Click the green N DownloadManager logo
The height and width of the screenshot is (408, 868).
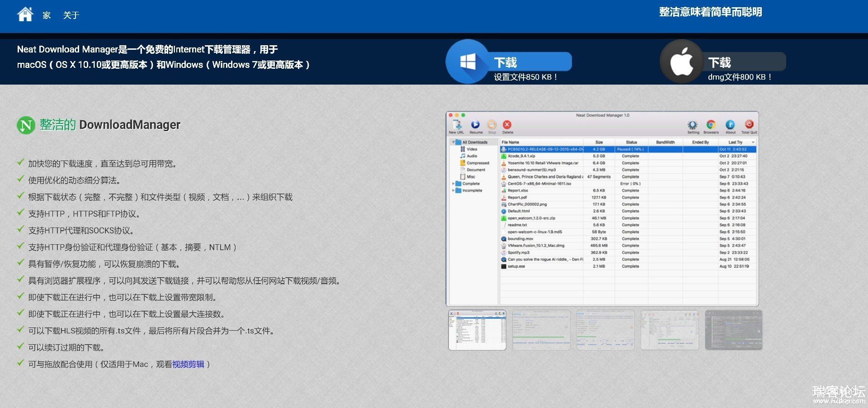tap(26, 125)
